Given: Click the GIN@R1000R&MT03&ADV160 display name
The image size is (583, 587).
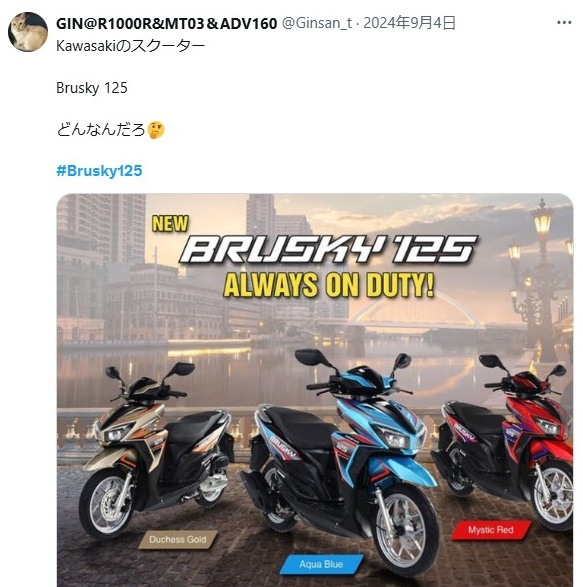Looking at the screenshot, I should [167, 24].
